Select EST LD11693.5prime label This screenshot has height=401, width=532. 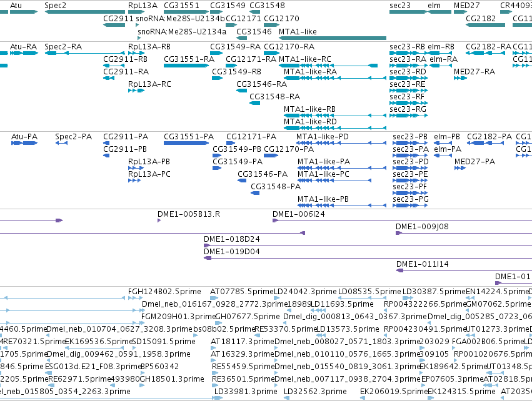(x=343, y=304)
